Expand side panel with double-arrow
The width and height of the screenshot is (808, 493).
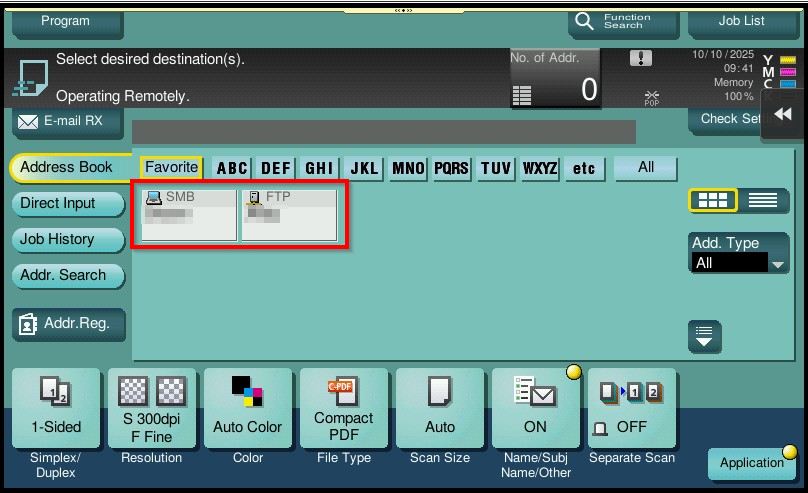783,115
